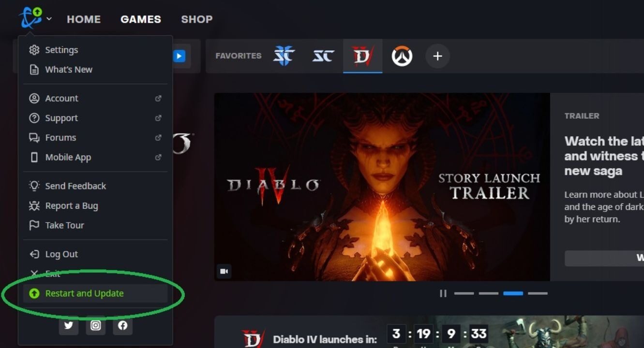The image size is (644, 348).
Task: Click the FAVORITES label
Action: (239, 56)
